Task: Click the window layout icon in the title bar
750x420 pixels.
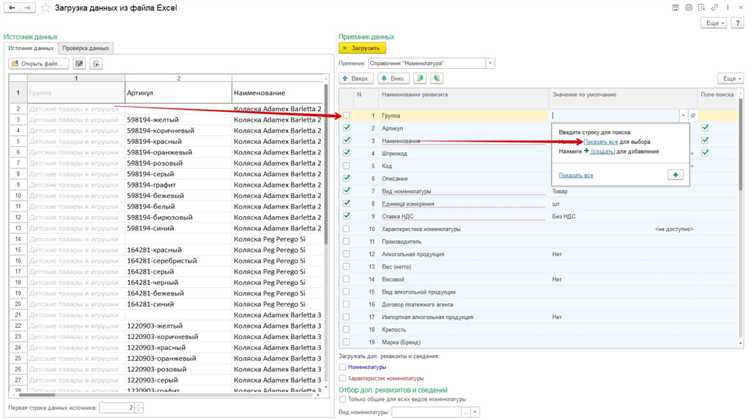Action: (701, 8)
